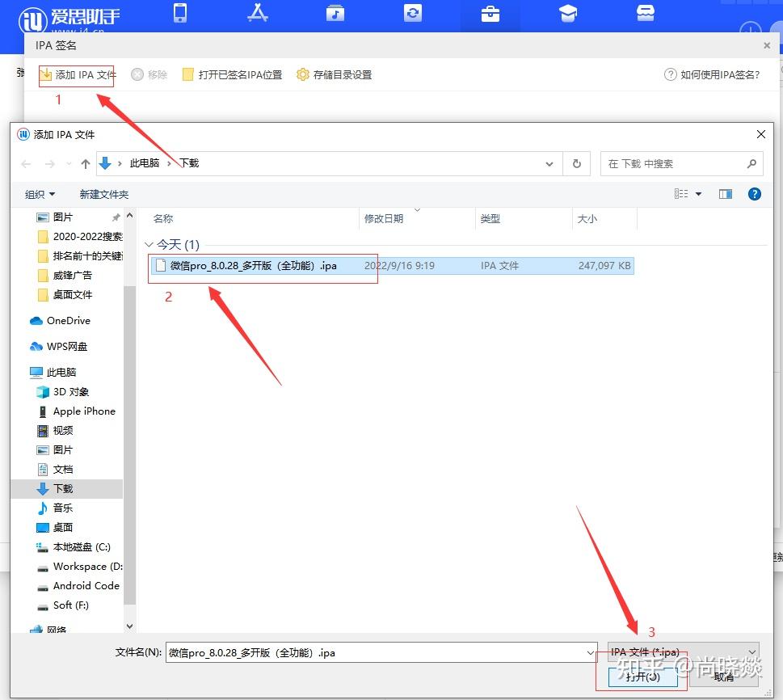The height and width of the screenshot is (700, 783).
Task: Open storage directory settings gear
Action: [334, 75]
